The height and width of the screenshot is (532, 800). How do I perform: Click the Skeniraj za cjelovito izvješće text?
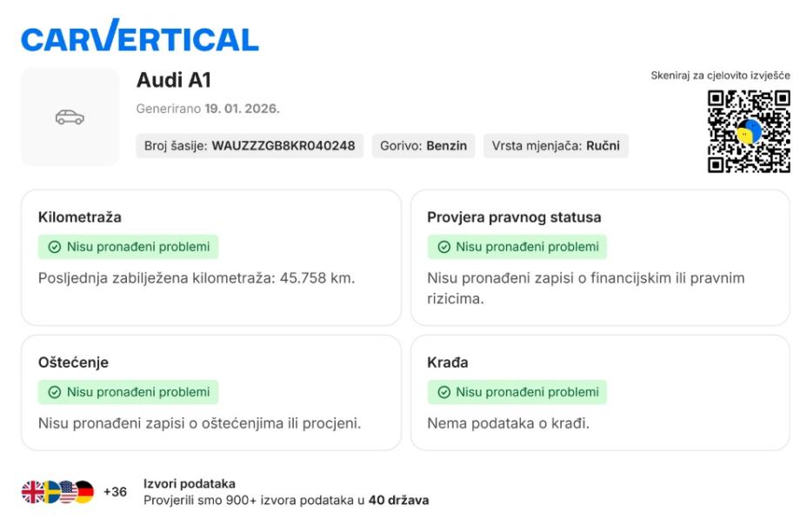[x=720, y=76]
